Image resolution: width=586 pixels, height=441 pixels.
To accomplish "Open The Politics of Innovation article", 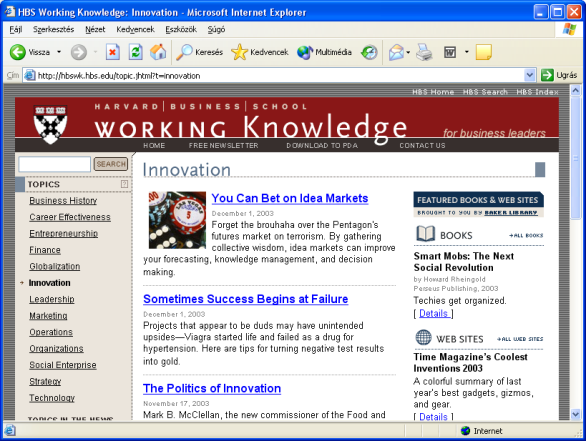I will tap(212, 388).
